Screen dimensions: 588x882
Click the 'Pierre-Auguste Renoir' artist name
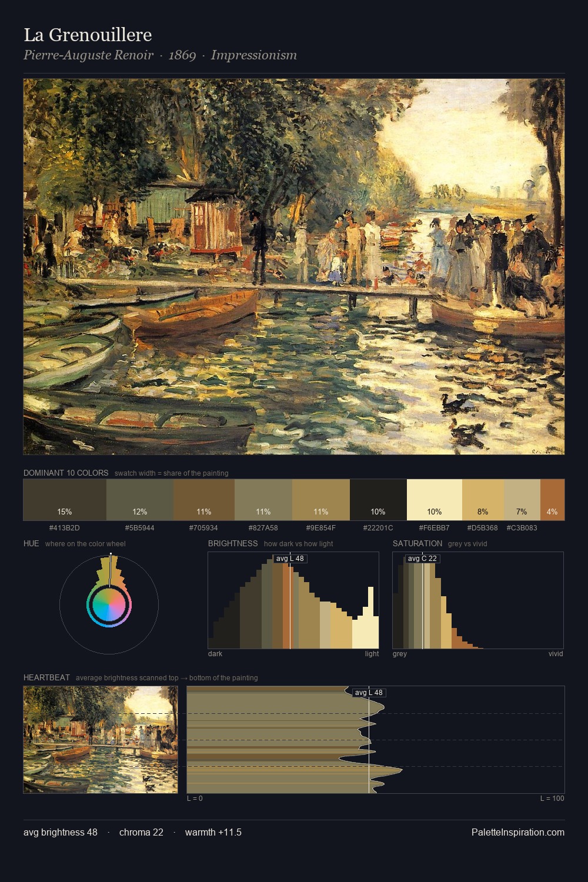click(88, 55)
